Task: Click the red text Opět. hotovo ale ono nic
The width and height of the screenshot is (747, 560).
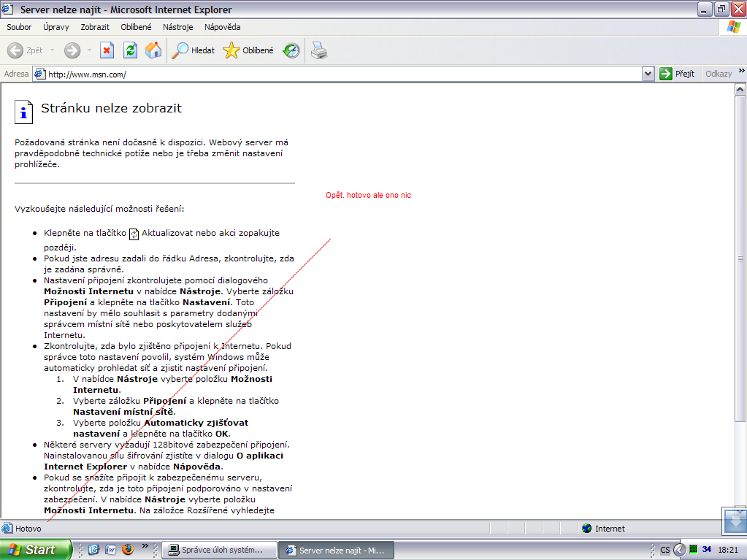Action: [368, 195]
